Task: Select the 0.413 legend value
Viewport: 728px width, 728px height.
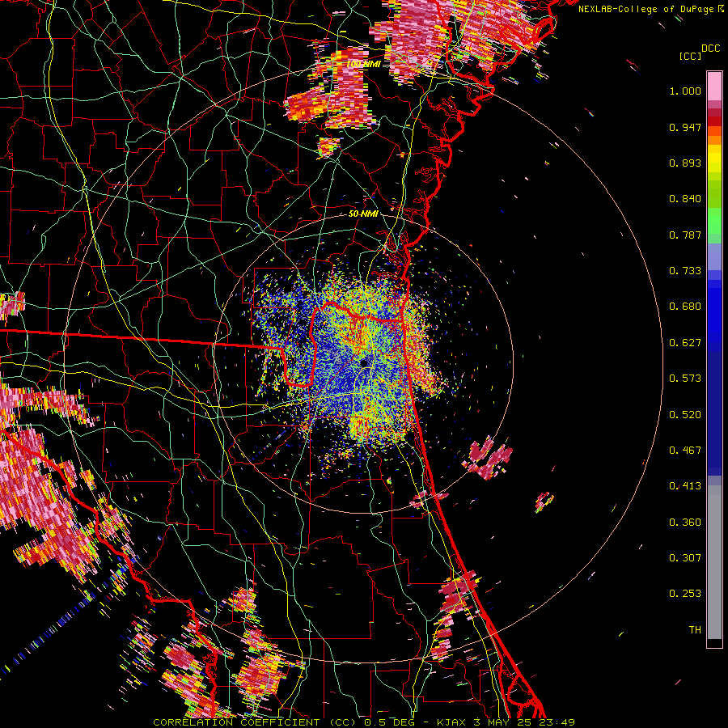Action: 685,486
